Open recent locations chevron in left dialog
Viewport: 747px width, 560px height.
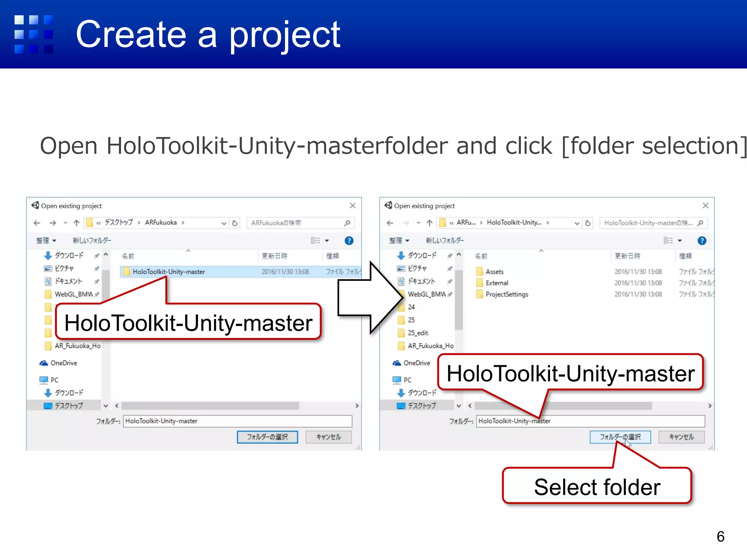[x=65, y=223]
